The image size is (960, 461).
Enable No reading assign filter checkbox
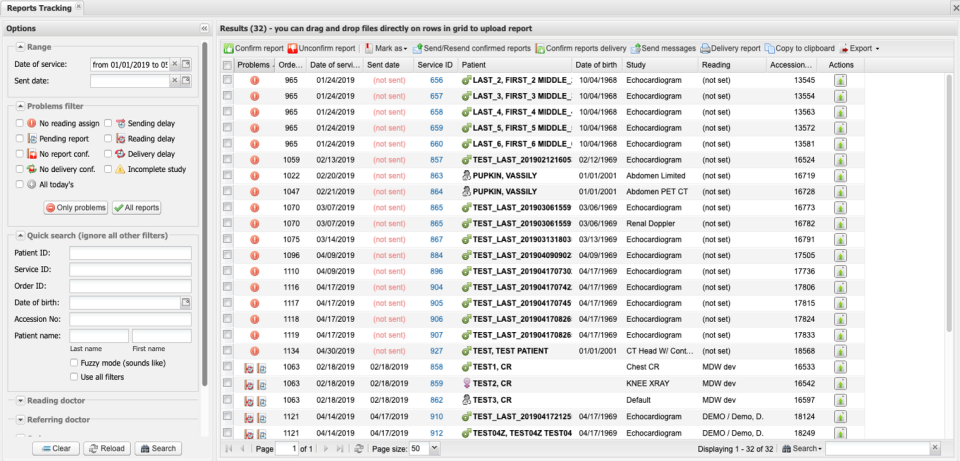[x=20, y=123]
